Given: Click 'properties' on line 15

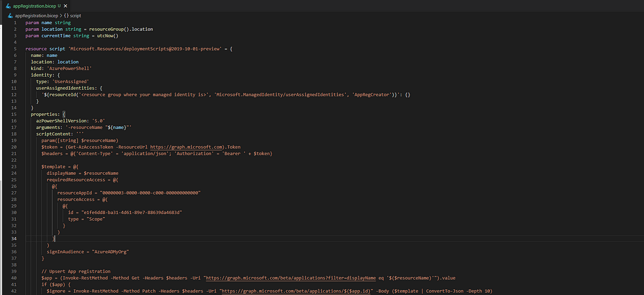Looking at the screenshot, I should point(44,114).
